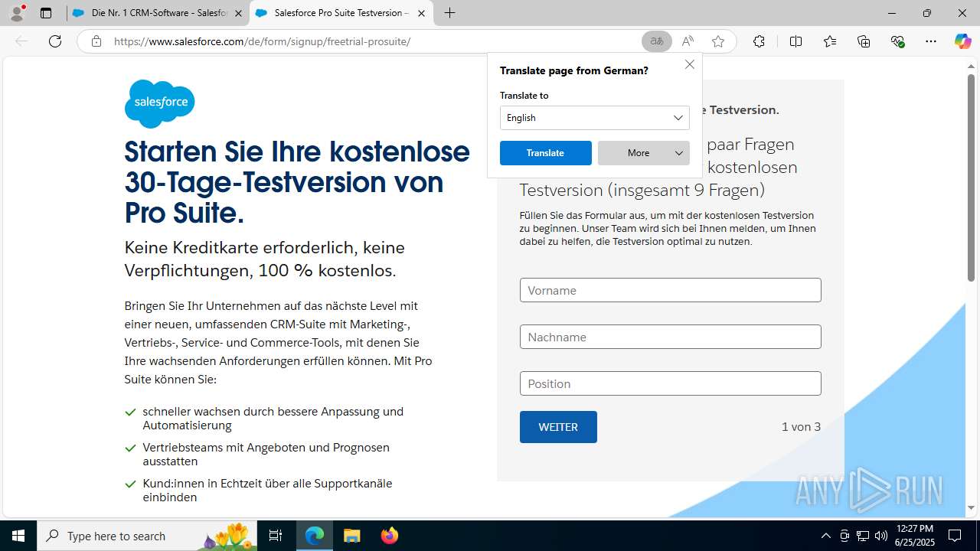Click the translate icon in address bar
The width and height of the screenshot is (980, 551).
657,41
